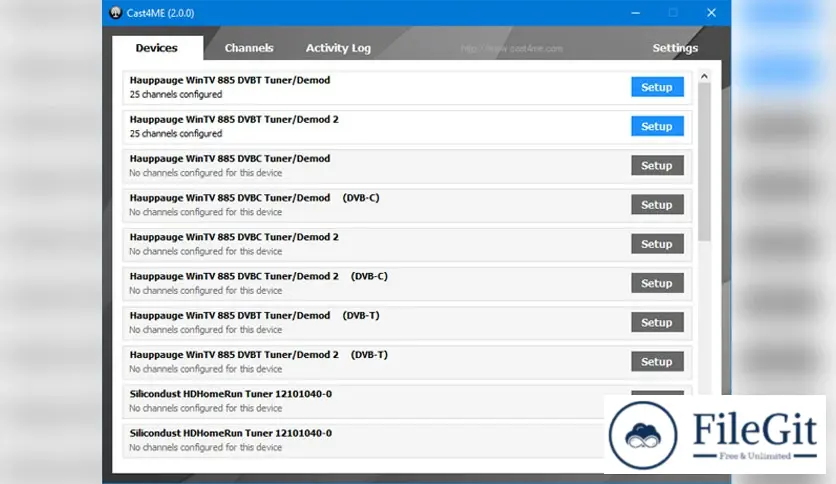Select 'Hauppauge WinTV 885 DVBC Tuner/Demod' without suffix
This screenshot has width=836, height=484.
coord(230,158)
